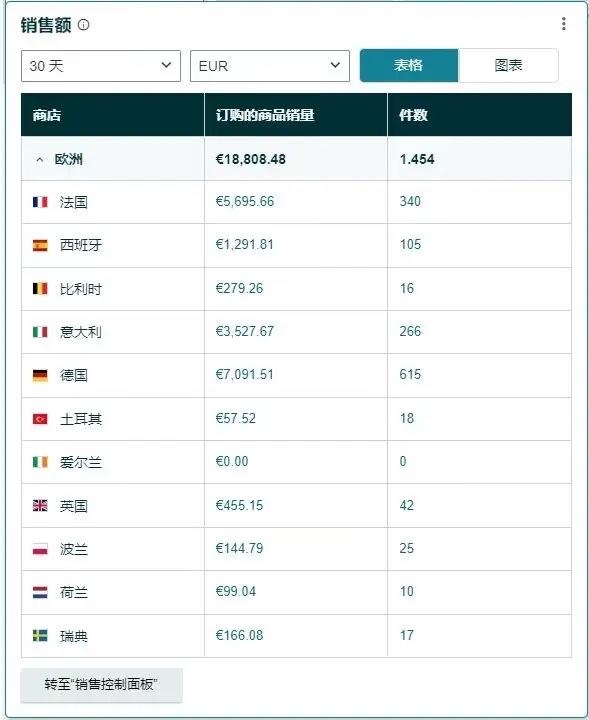
Task: Click the Germany flag icon
Action: click(40, 376)
